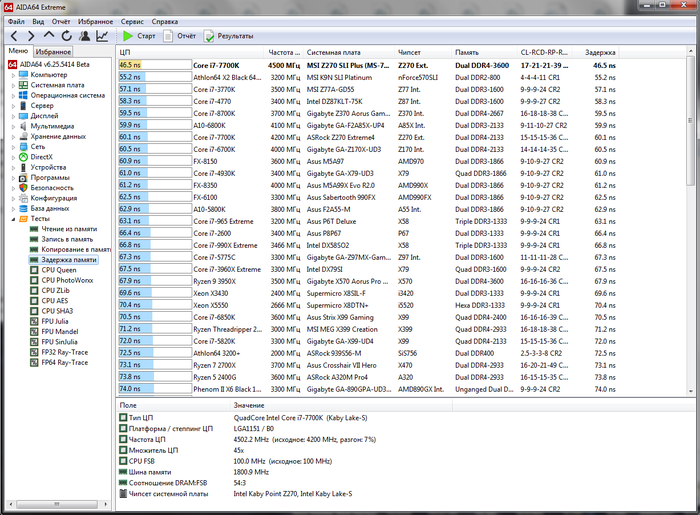Open the Отчёт report button in toolbar

[x=179, y=36]
